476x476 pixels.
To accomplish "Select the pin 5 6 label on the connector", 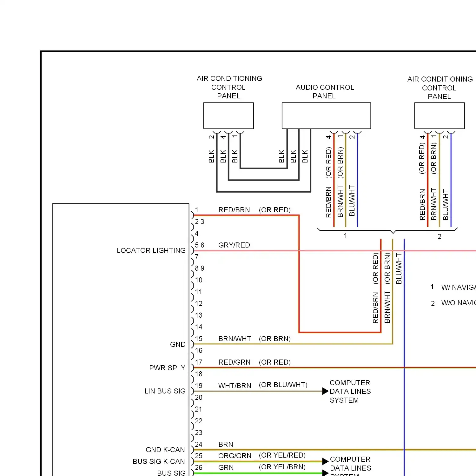I will point(200,245).
